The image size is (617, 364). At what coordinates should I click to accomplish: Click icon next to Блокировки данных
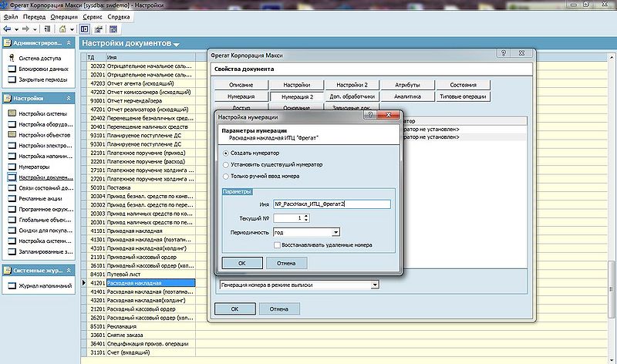pyautogui.click(x=12, y=69)
